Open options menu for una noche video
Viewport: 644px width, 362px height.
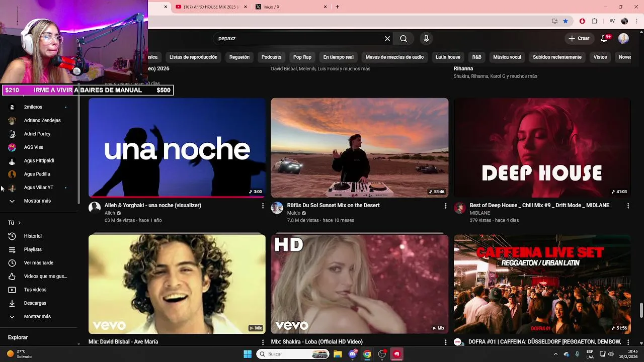pos(263,206)
